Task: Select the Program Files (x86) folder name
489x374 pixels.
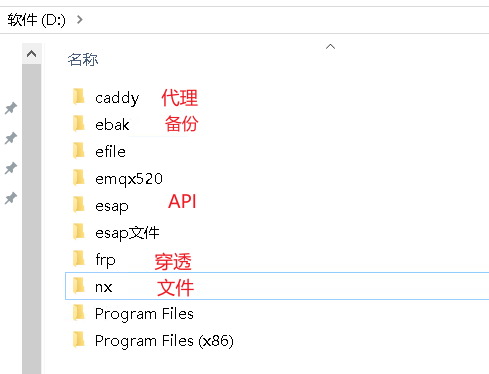Action: pyautogui.click(x=164, y=341)
